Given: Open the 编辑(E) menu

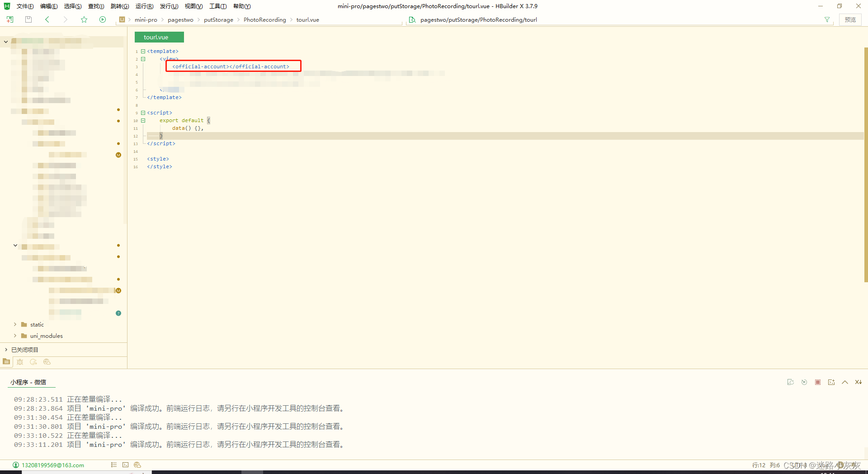Looking at the screenshot, I should [49, 6].
